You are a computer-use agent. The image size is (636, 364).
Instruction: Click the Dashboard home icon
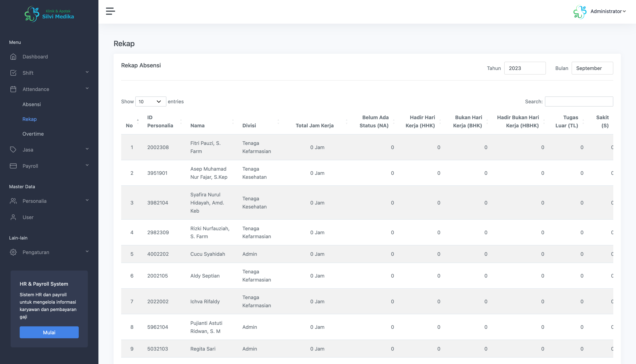(13, 57)
